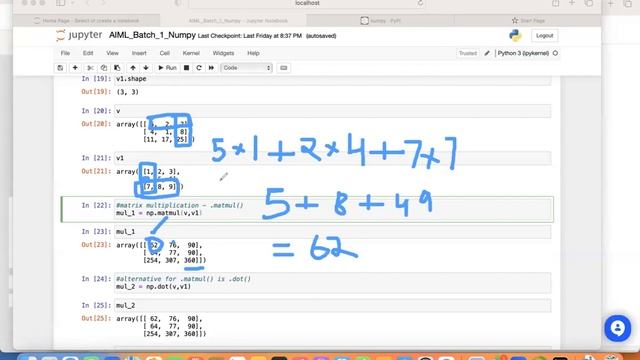Image resolution: width=640 pixels, height=360 pixels.
Task: Paste cells below using the paste icon
Action: 117,68
